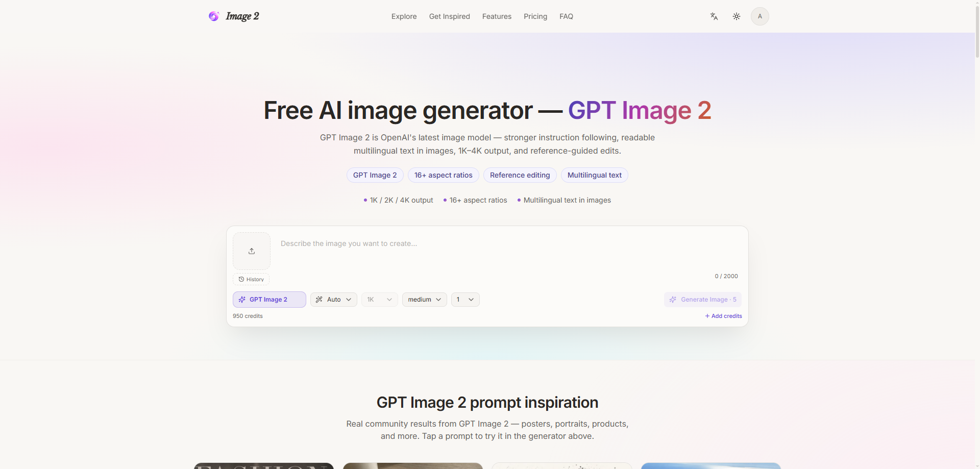The image size is (980, 469).
Task: Click the GPT Image 2 pill tag
Action: click(x=375, y=175)
